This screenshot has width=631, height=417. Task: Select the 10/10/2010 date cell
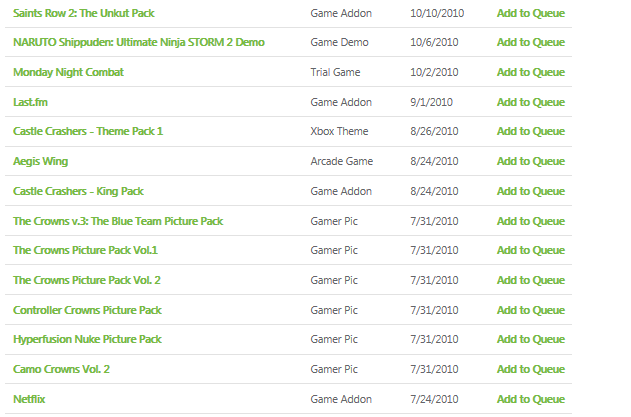pos(437,13)
